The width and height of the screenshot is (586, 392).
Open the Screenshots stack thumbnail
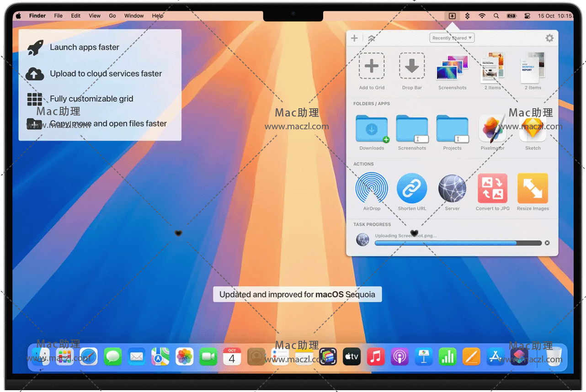click(x=452, y=67)
